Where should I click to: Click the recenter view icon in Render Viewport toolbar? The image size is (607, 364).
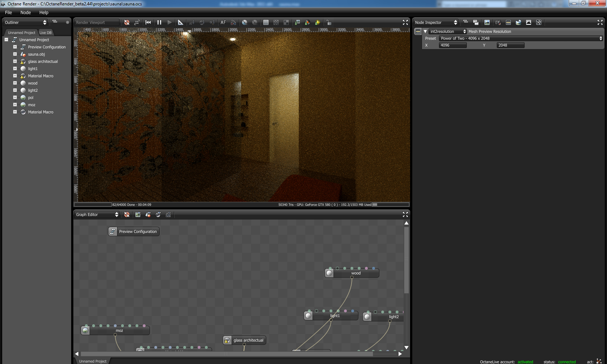coord(127,22)
